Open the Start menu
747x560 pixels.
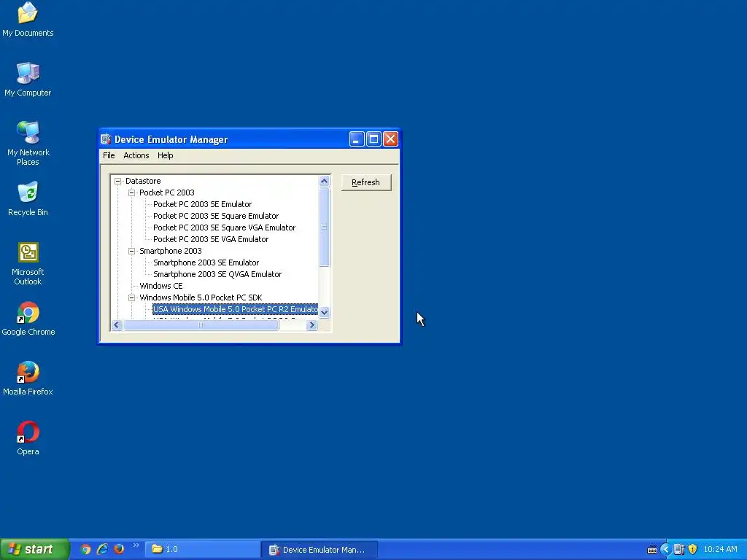pyautogui.click(x=34, y=549)
